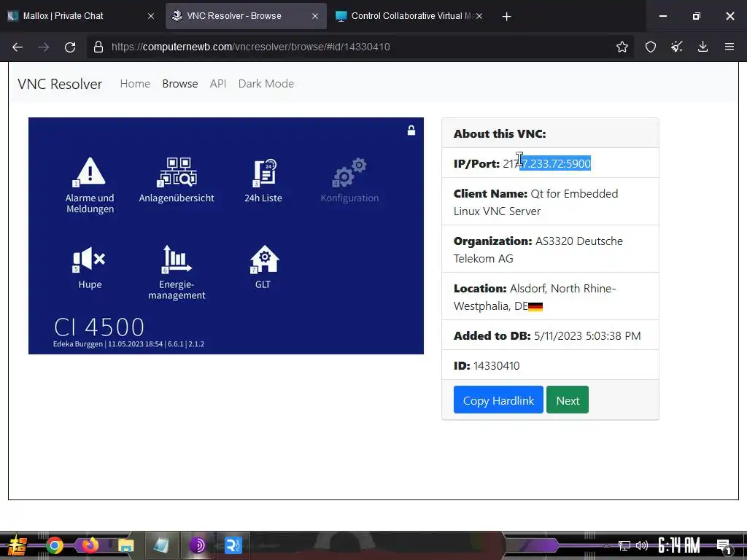Open the Browse nav link
This screenshot has height=560, width=747.
pyautogui.click(x=179, y=84)
